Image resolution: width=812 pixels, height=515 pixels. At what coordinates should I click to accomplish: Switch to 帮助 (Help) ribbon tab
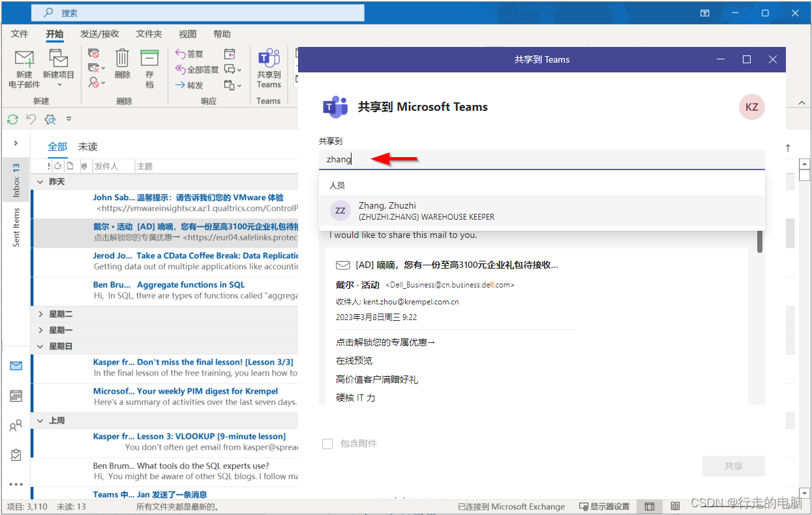222,34
